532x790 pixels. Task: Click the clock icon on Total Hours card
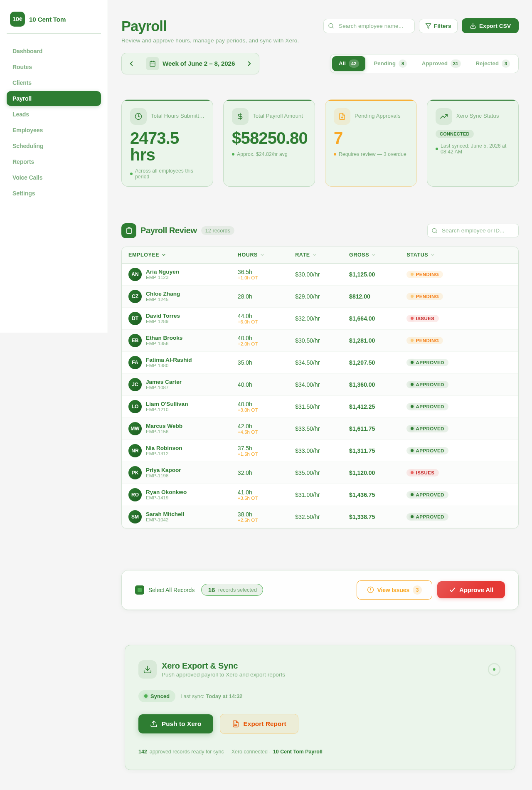tap(138, 116)
